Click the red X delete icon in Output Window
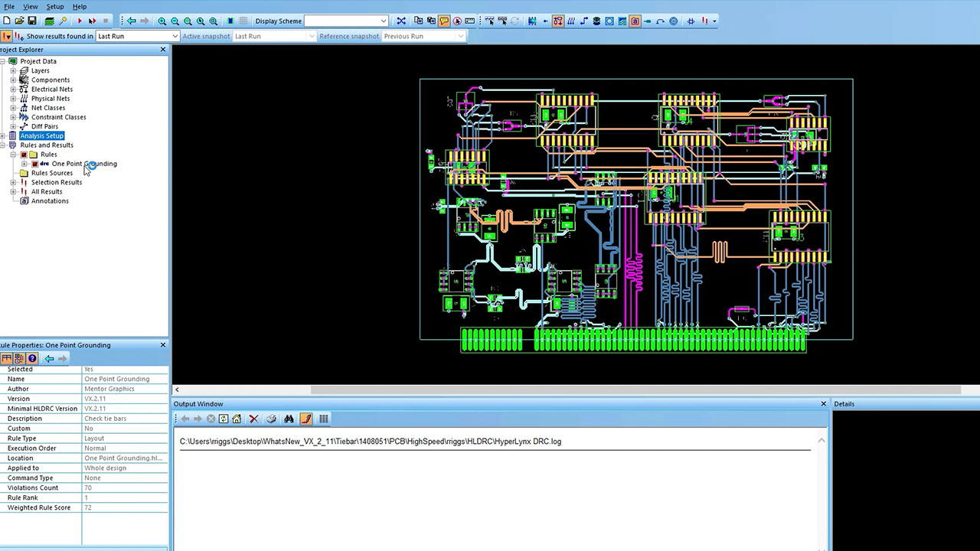 pos(253,419)
